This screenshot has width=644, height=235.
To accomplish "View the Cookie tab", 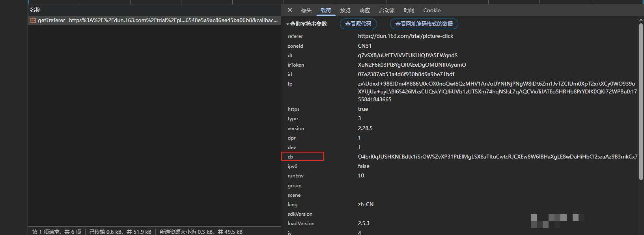I will [x=432, y=11].
